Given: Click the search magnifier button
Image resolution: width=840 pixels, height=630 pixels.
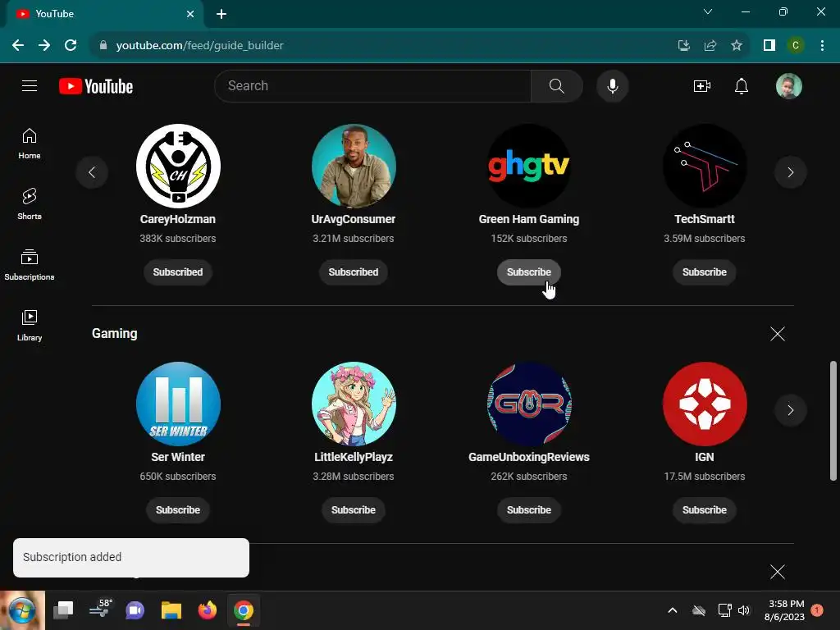Looking at the screenshot, I should (x=557, y=85).
